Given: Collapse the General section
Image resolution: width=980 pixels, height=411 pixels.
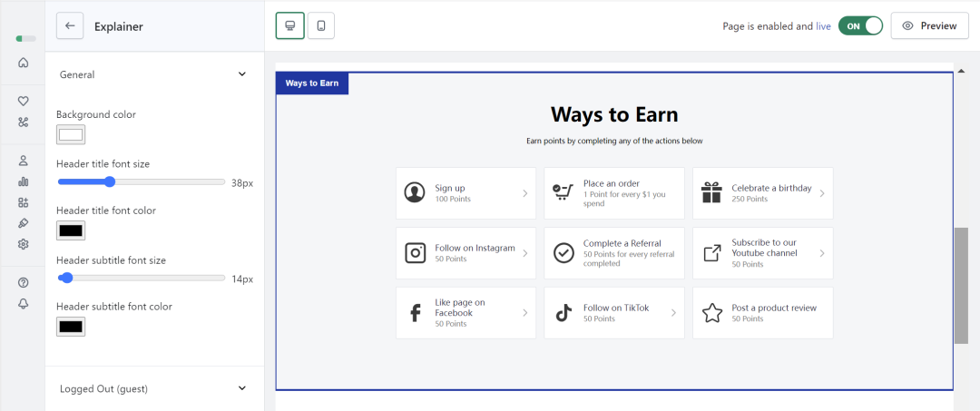Looking at the screenshot, I should point(241,74).
